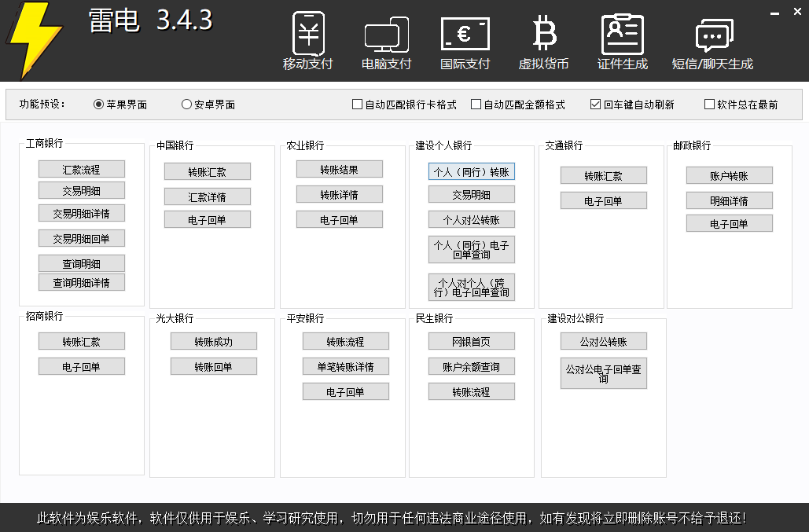Open 交易明细回单 in 工商银行 group
The height and width of the screenshot is (532, 809).
tap(82, 238)
